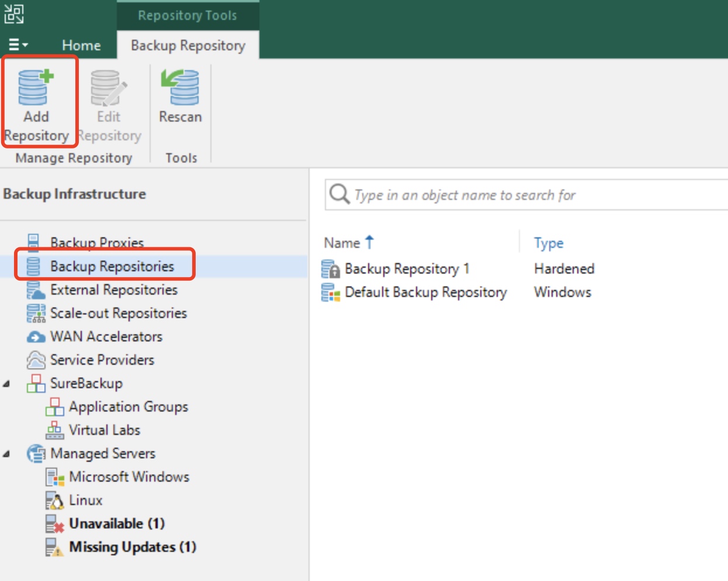Viewport: 728px width, 581px height.
Task: Open Scale-out Repositories tree item
Action: pos(119,313)
